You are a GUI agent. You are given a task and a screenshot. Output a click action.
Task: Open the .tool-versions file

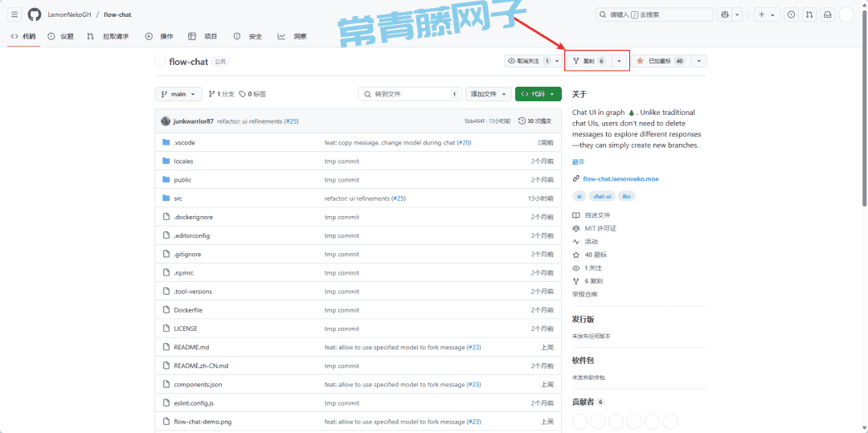pos(193,292)
